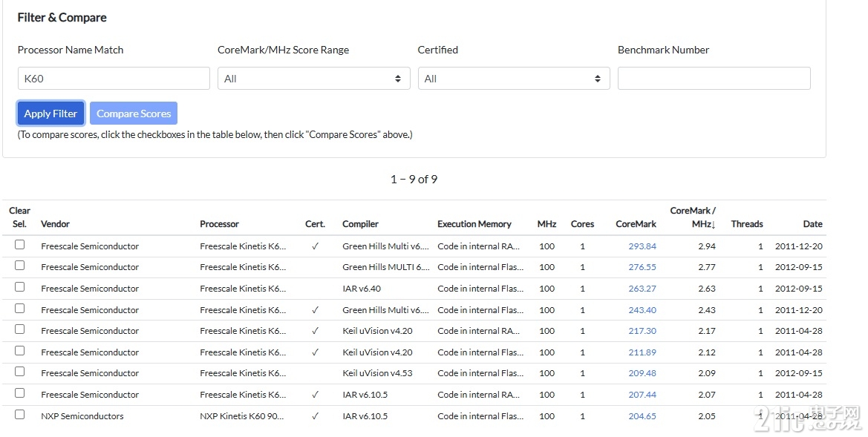The width and height of the screenshot is (868, 437).
Task: Check the box for the 207.44 CoreMark row
Action: coord(20,393)
